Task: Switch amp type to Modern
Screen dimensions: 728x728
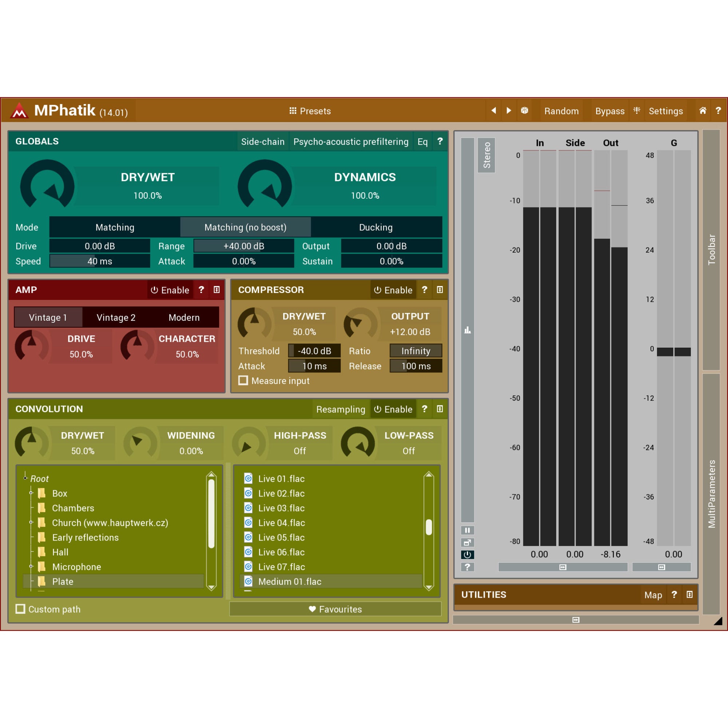Action: [184, 317]
